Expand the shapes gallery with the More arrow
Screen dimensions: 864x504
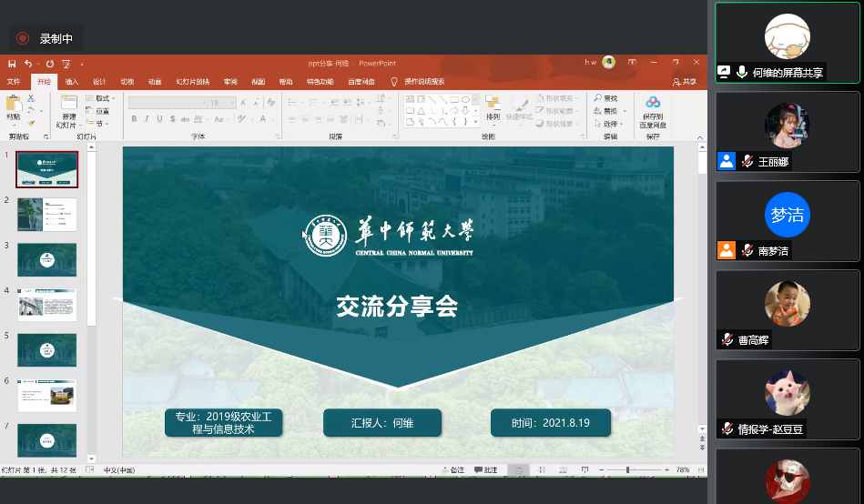[x=476, y=122]
